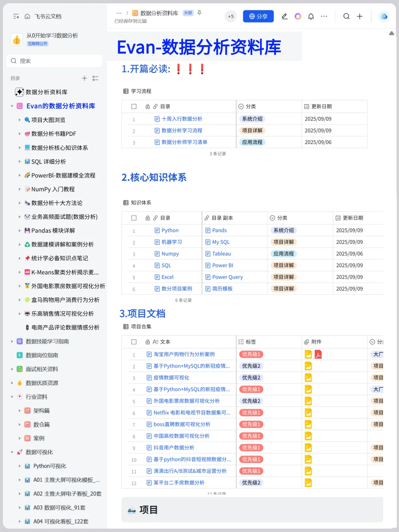Open the breadcrumb ellipsis menu
The height and width of the screenshot is (532, 399).
click(x=119, y=13)
